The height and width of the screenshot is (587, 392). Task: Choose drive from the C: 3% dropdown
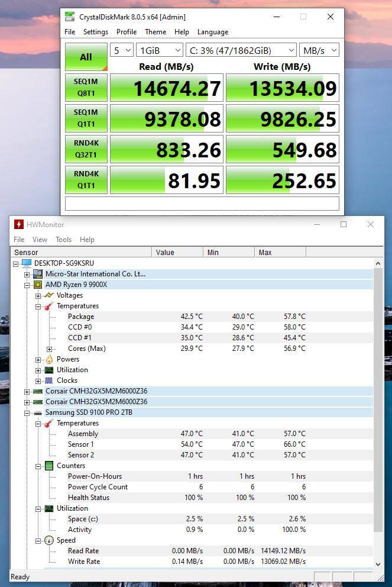(x=241, y=50)
